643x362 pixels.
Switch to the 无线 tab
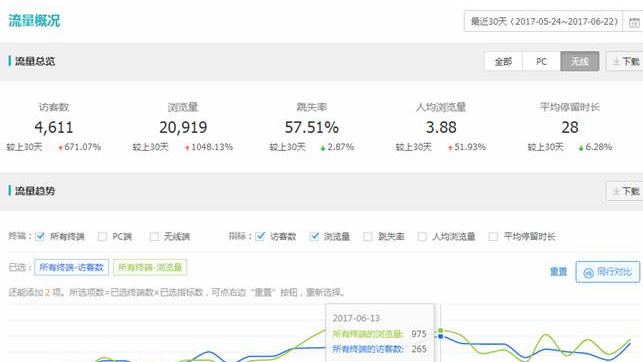(x=580, y=61)
